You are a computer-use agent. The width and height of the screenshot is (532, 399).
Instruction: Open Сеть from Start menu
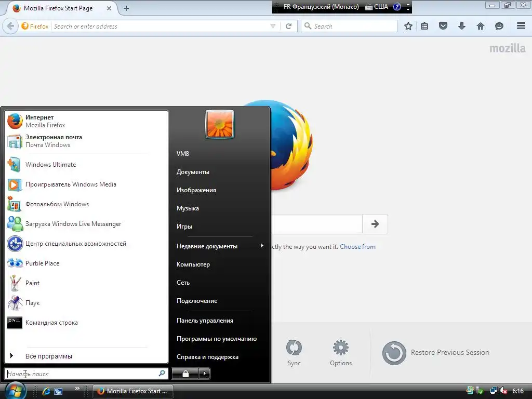coord(183,282)
